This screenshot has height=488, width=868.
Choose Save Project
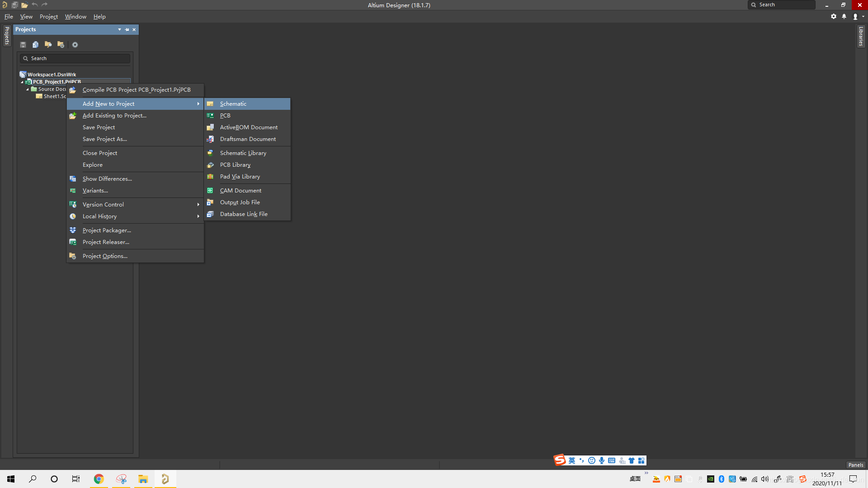click(135, 127)
